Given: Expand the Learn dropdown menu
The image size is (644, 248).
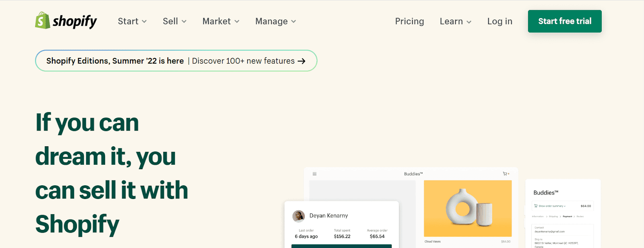Looking at the screenshot, I should coord(455,21).
